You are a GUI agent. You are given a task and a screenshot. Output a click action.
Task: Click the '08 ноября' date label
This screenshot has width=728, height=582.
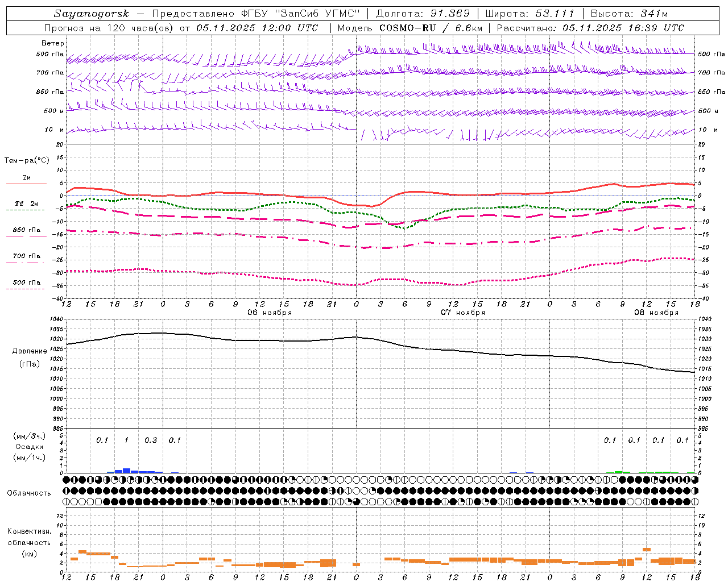click(656, 313)
